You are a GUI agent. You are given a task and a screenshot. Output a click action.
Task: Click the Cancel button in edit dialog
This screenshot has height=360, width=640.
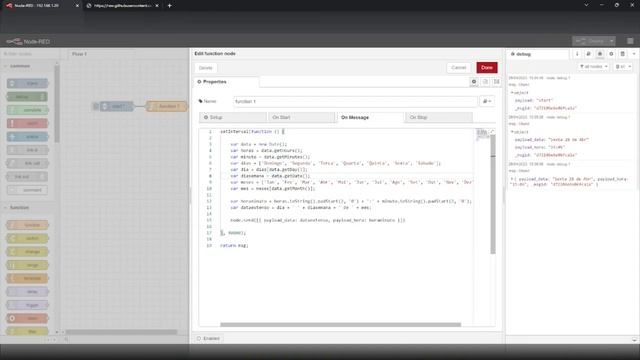click(458, 68)
